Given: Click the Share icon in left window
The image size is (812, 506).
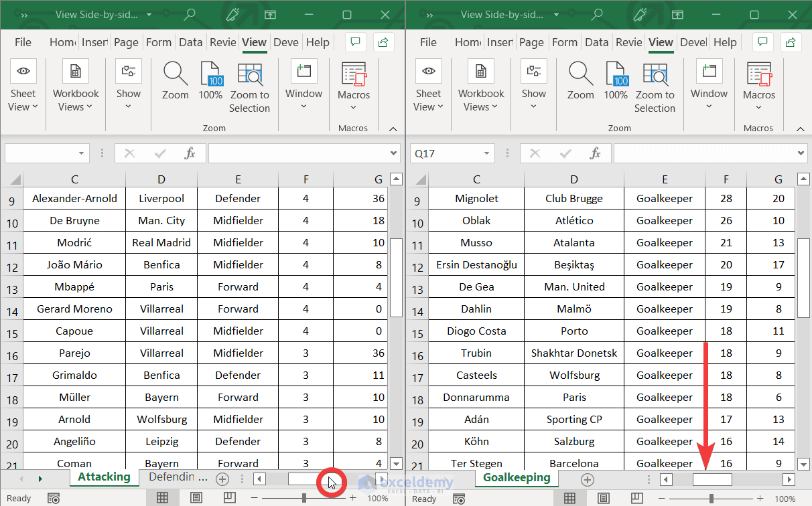Looking at the screenshot, I should pyautogui.click(x=383, y=41).
